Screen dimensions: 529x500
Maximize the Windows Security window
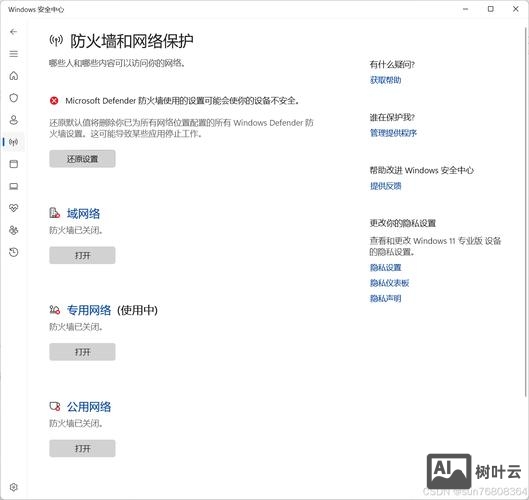pyautogui.click(x=491, y=9)
